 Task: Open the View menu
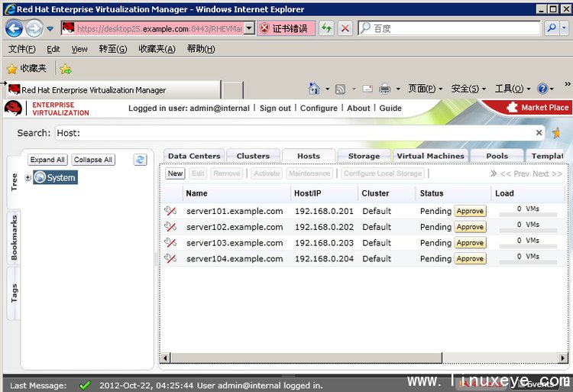click(79, 49)
